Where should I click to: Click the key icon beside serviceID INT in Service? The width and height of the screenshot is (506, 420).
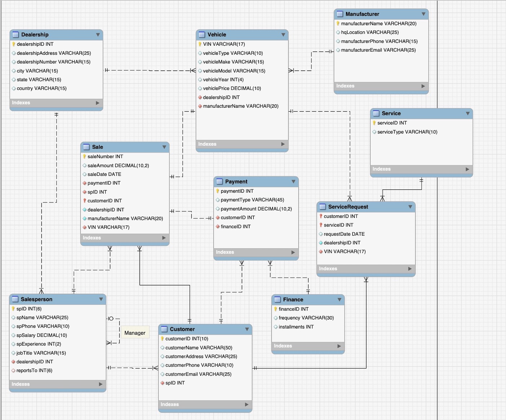coord(374,123)
